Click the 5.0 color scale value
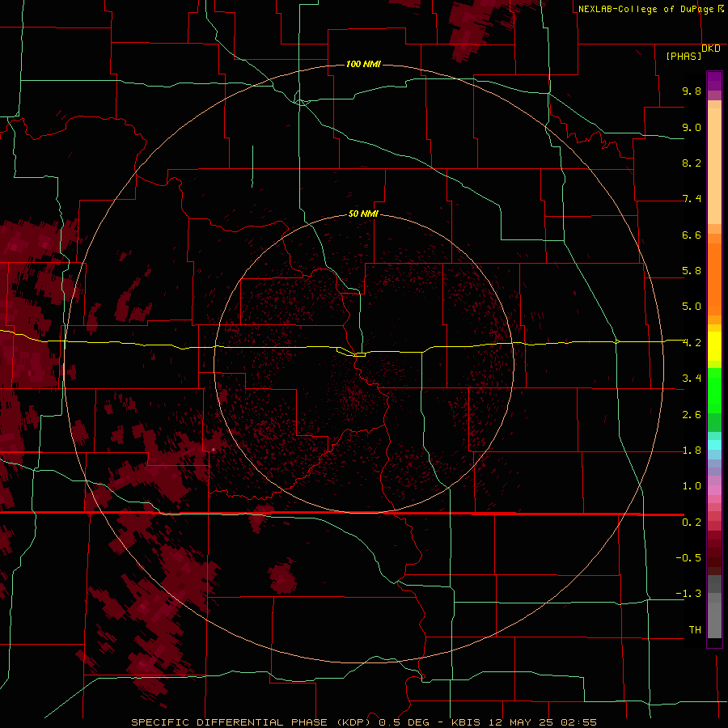The image size is (728, 728). (x=692, y=307)
